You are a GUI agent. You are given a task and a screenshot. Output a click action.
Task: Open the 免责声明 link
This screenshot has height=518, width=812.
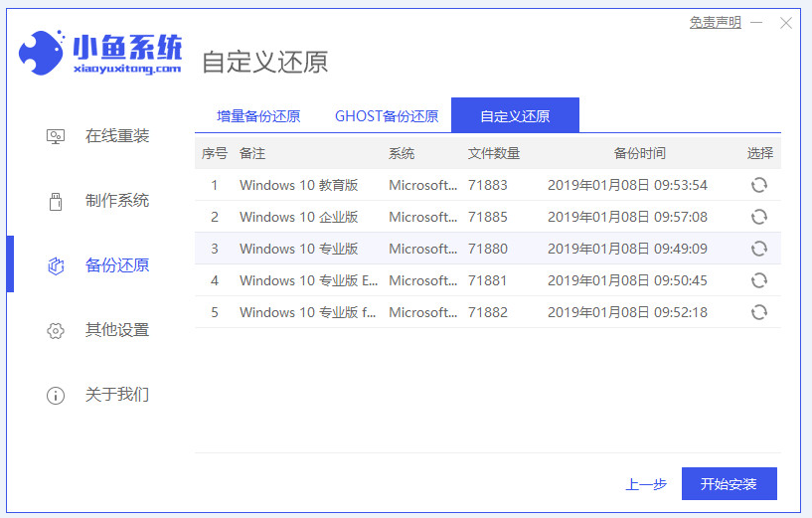pyautogui.click(x=715, y=22)
